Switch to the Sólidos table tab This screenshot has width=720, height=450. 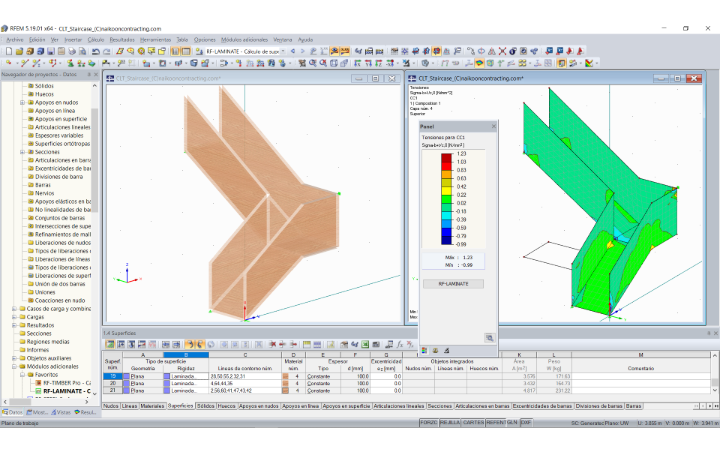pyautogui.click(x=206, y=406)
